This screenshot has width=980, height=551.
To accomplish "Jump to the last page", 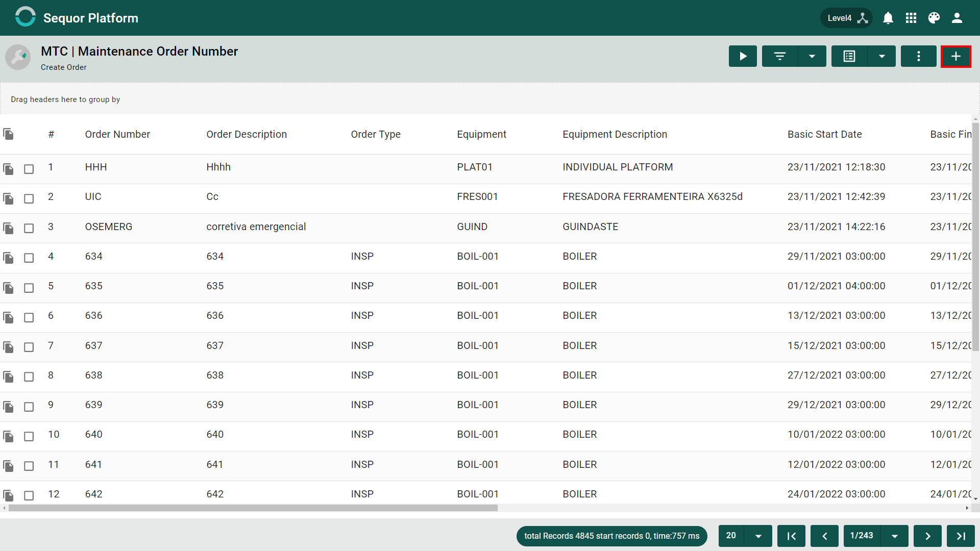I will point(961,536).
